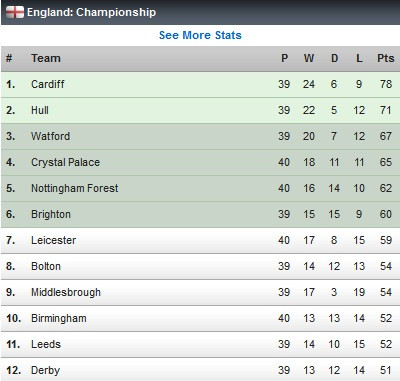Select Birmingham in the standings

click(x=59, y=318)
